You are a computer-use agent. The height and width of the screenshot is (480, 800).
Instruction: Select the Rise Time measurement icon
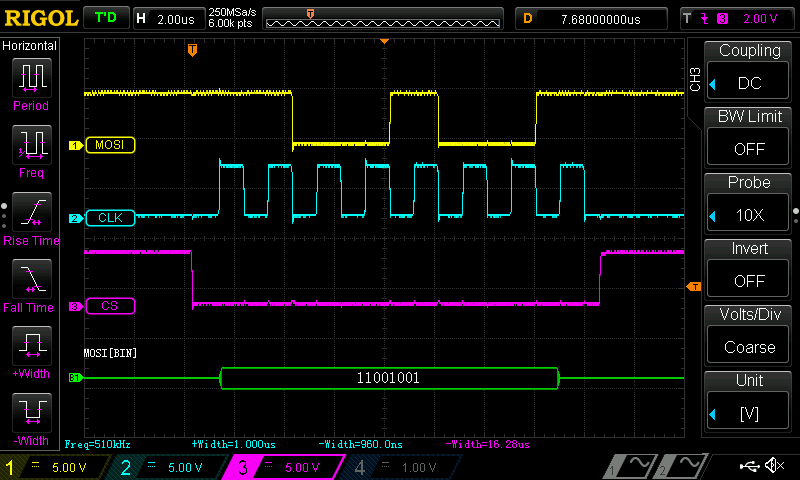pos(32,212)
